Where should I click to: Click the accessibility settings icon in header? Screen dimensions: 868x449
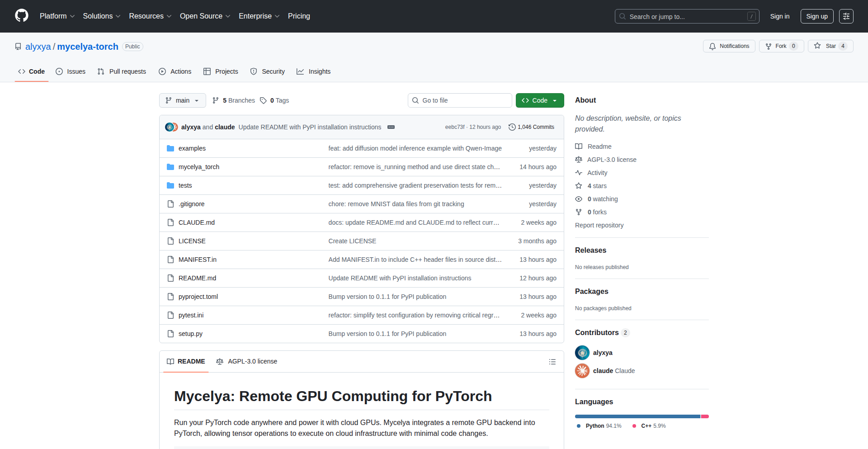846,16
